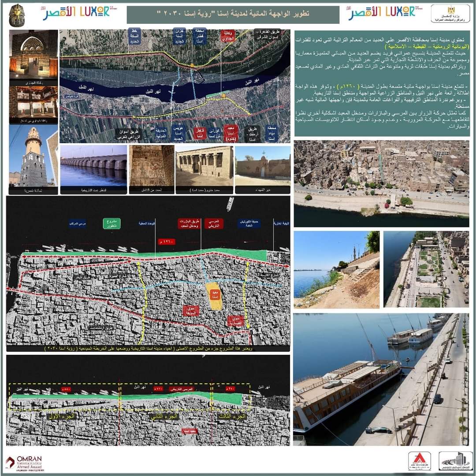
Task: Click the OMRAN logo at bottom left
Action: 24,462
